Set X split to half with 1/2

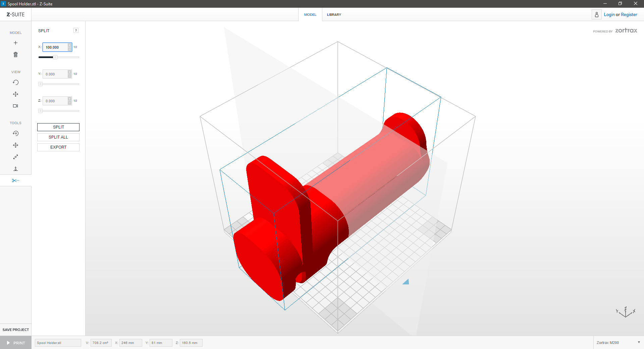pos(75,47)
